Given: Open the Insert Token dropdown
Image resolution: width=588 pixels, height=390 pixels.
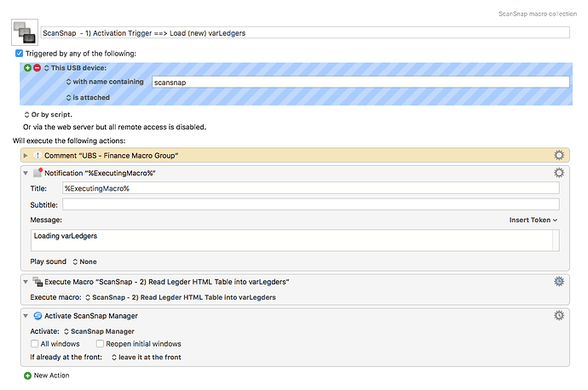Looking at the screenshot, I should pos(533,220).
